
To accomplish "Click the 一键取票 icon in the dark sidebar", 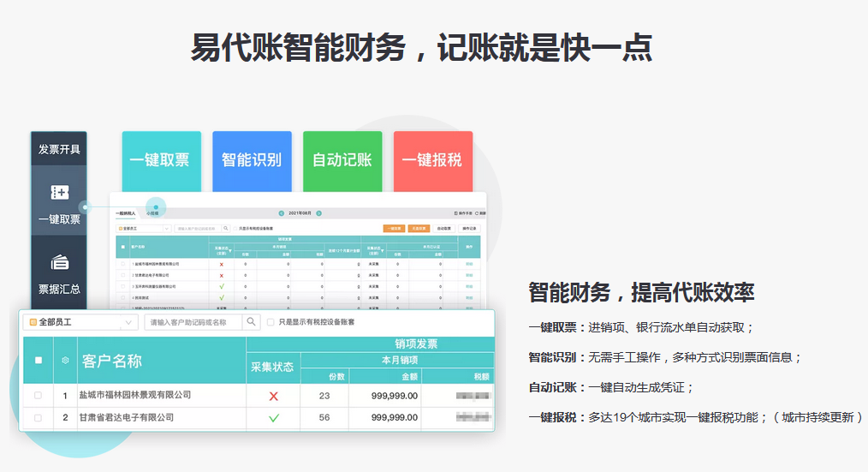I will coord(59,193).
